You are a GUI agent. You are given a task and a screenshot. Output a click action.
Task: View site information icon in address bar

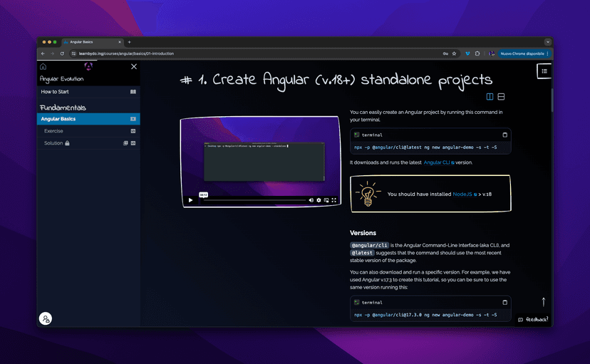pyautogui.click(x=74, y=53)
